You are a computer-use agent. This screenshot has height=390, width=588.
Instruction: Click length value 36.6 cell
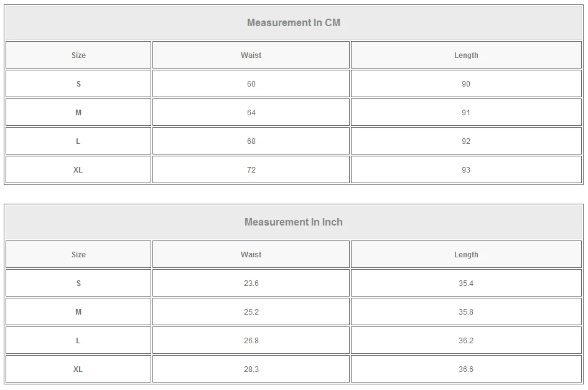pyautogui.click(x=466, y=369)
